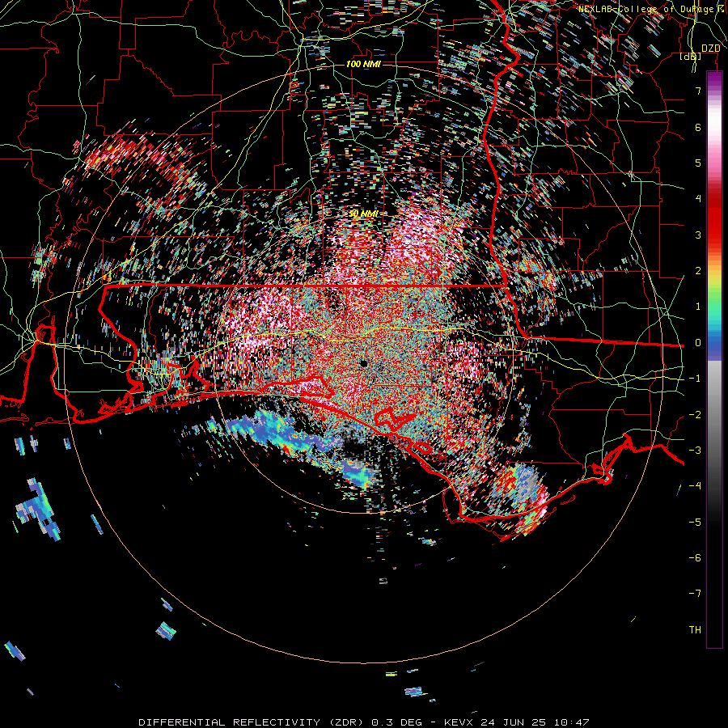The width and height of the screenshot is (728, 728).
Task: Click the [dB] units label
Action: pyautogui.click(x=691, y=56)
